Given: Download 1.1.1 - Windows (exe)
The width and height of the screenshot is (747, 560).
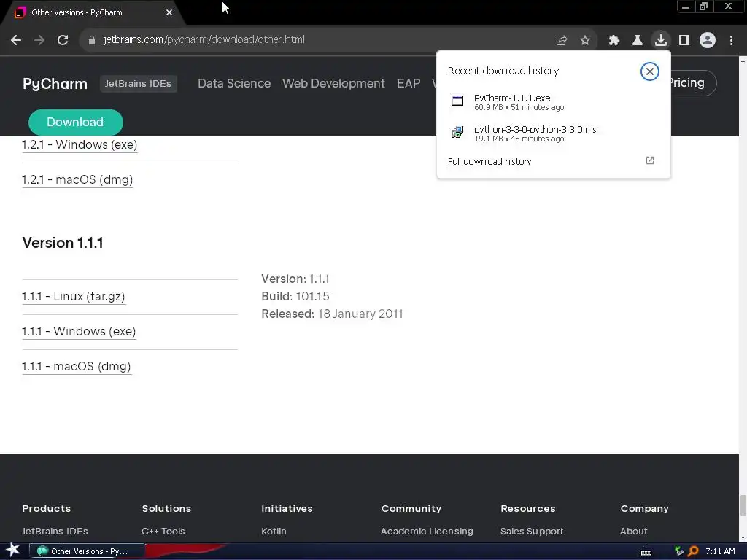Looking at the screenshot, I should pos(79,332).
